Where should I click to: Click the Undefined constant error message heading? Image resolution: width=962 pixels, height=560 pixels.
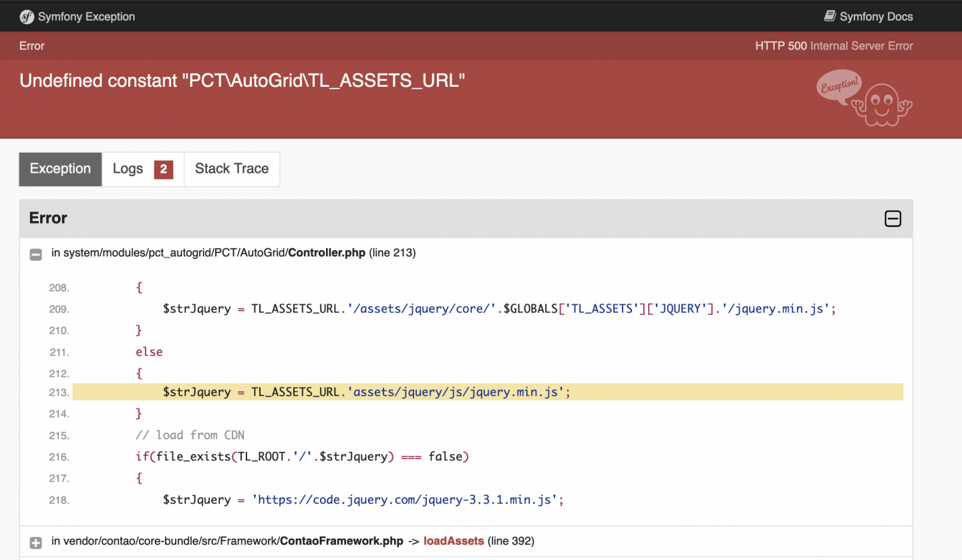coord(242,81)
